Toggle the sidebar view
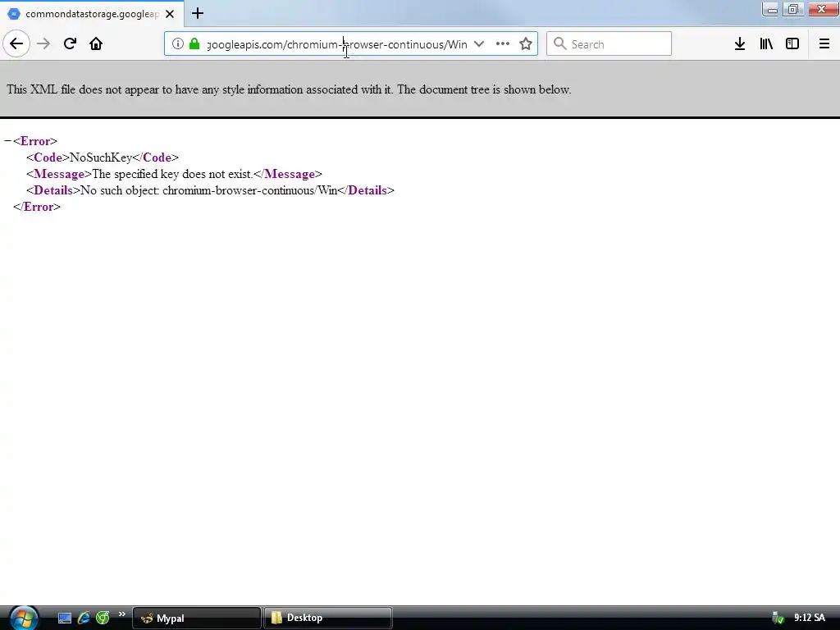840x630 pixels. 792,43
